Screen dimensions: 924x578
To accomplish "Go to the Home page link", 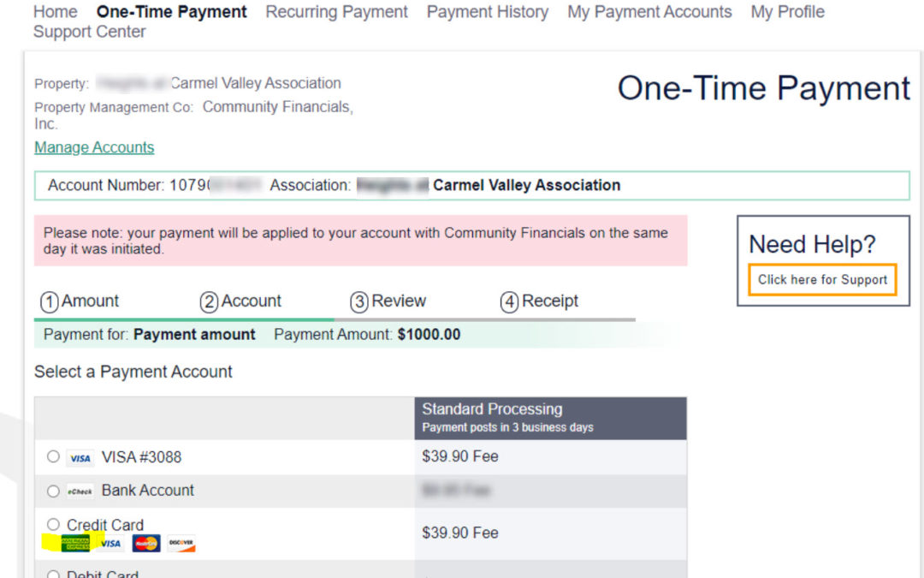I will click(x=55, y=12).
